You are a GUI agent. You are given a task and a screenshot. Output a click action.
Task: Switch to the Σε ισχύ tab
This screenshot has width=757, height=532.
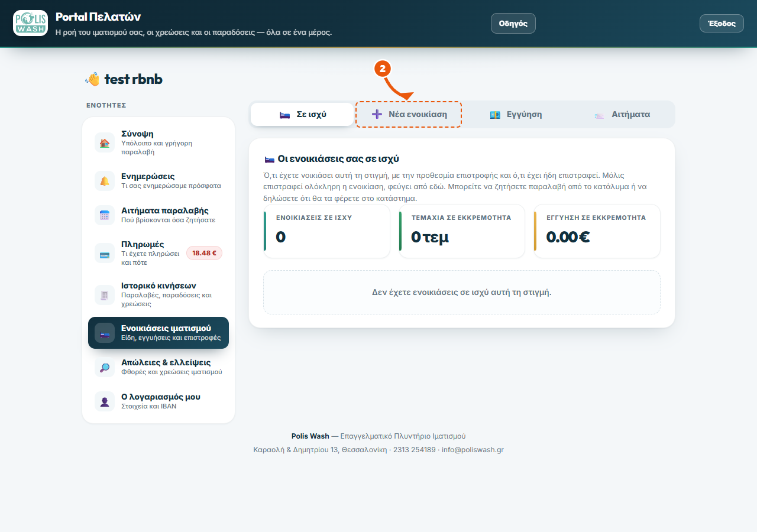[303, 114]
